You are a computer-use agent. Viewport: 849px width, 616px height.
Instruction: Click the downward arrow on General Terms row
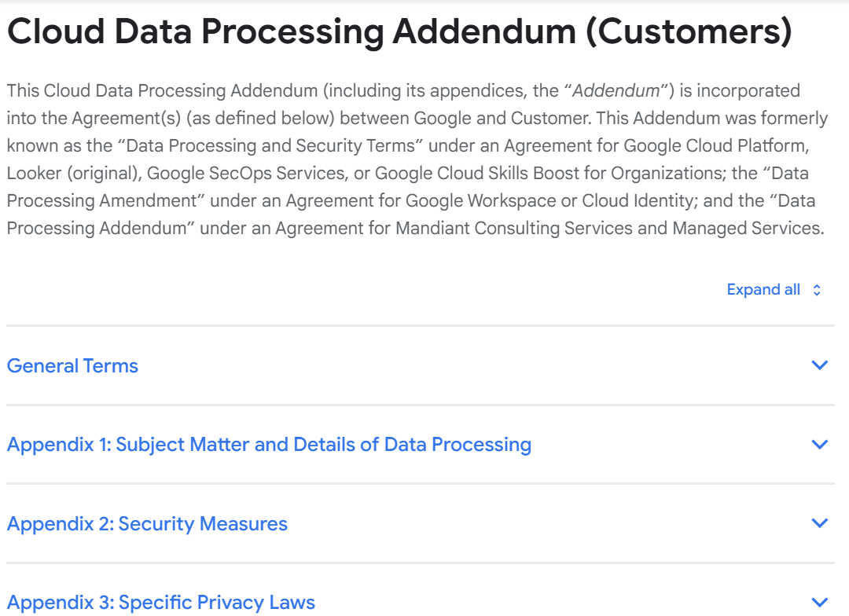pyautogui.click(x=818, y=365)
